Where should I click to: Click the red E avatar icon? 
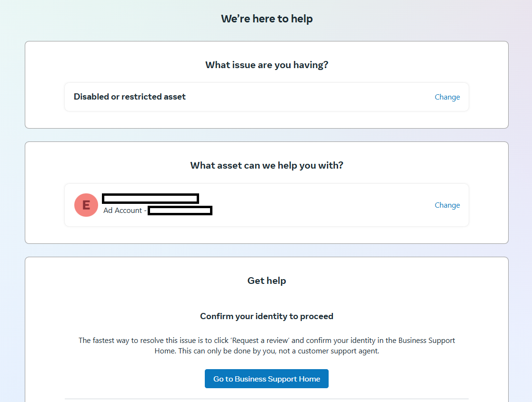(86, 205)
